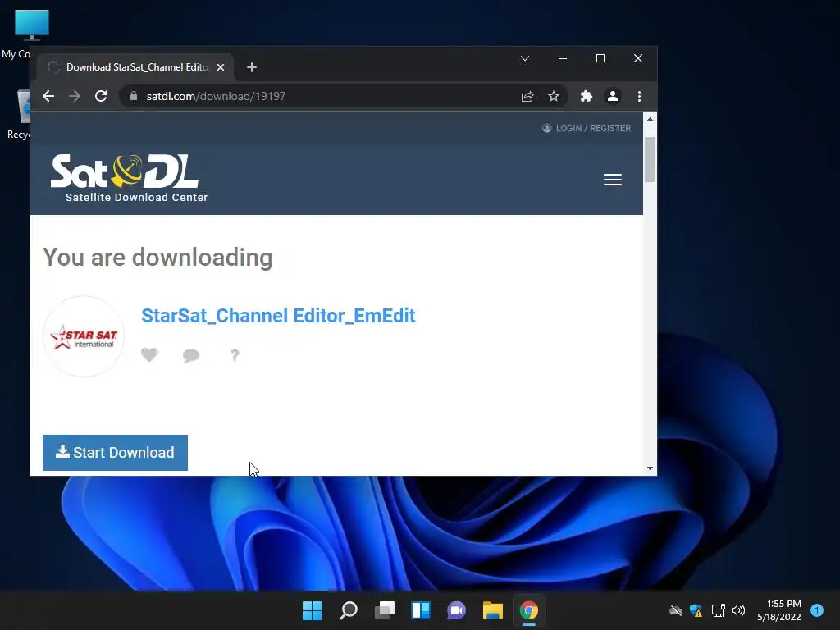Click the LOGIN / REGISTER link
This screenshot has width=840, height=630.
tap(587, 128)
